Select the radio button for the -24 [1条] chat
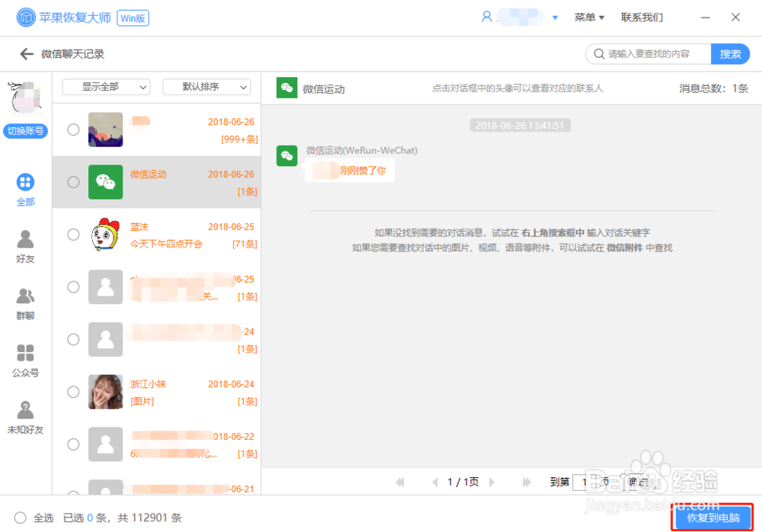Viewport: 762px width, 532px height. pos(73,339)
